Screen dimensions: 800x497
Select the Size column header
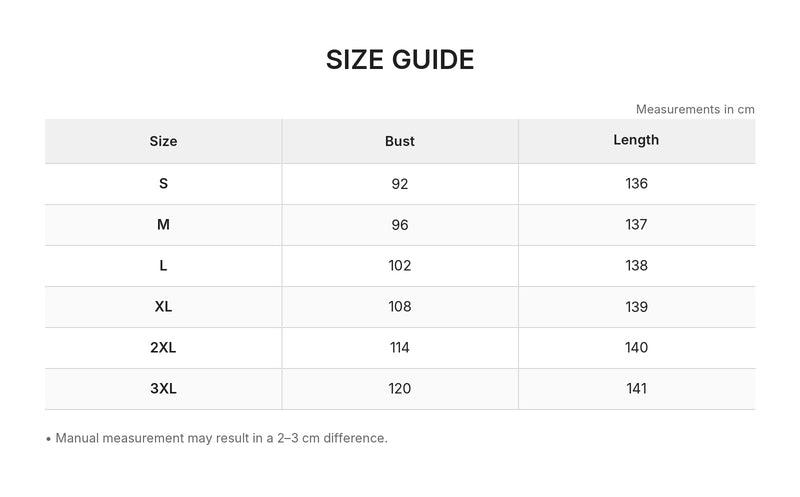163,141
